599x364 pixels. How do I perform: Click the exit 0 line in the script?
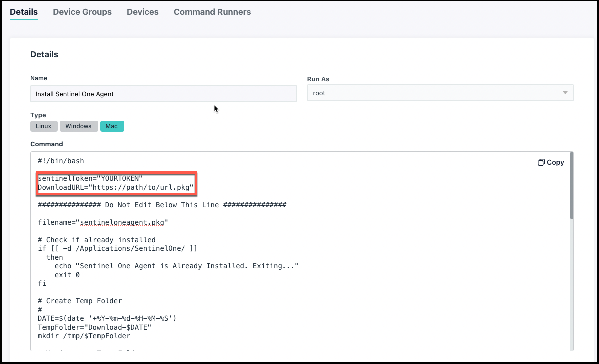coord(67,275)
